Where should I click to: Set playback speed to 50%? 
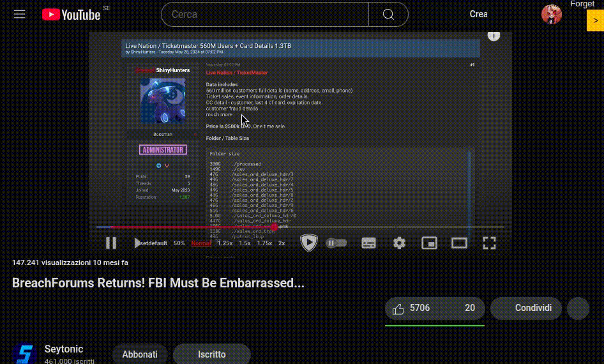(x=179, y=243)
